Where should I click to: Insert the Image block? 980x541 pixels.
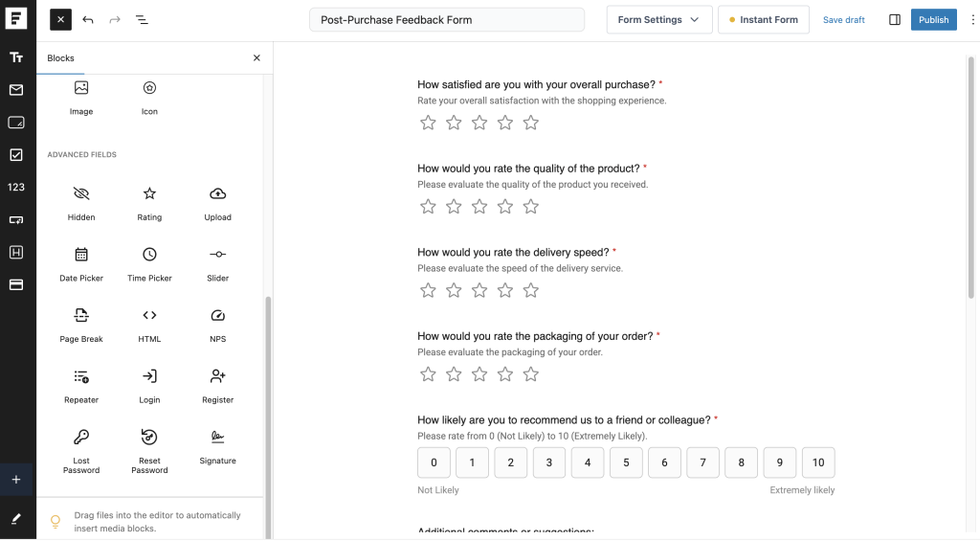pos(81,99)
